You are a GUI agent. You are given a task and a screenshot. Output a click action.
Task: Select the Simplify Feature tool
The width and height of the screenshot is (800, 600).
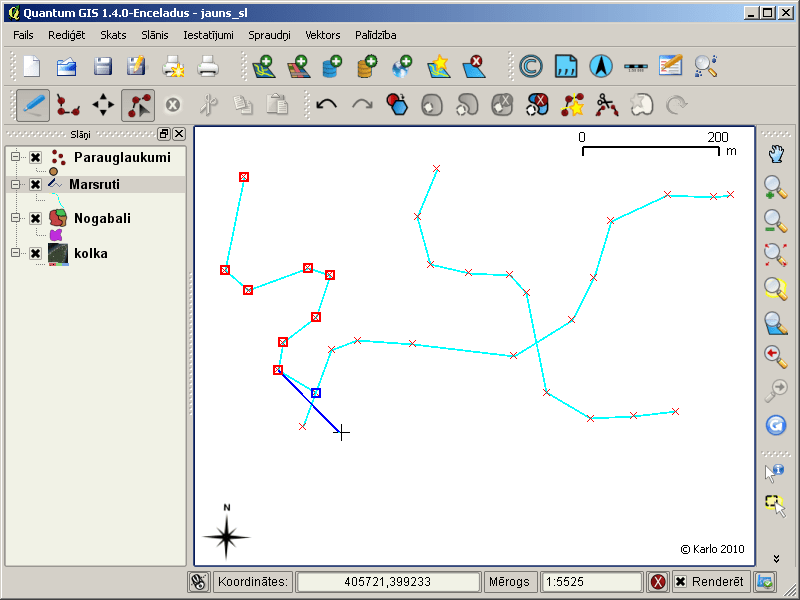[x=397, y=106]
